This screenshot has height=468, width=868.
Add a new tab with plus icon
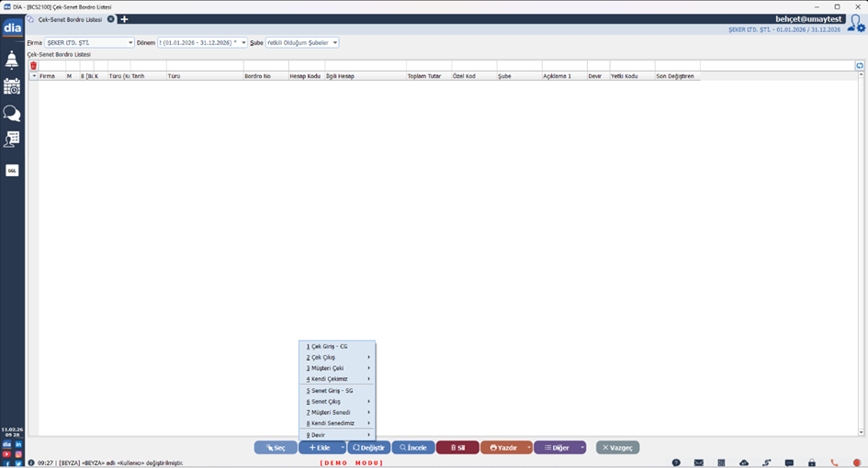125,19
